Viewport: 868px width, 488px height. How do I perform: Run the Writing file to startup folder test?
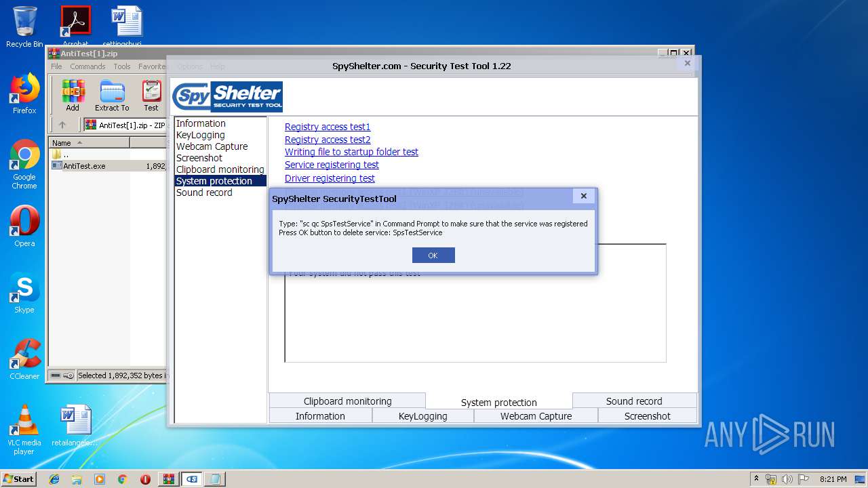[351, 152]
